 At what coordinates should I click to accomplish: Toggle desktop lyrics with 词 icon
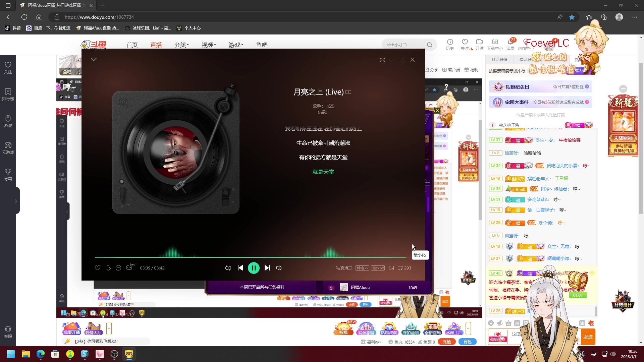point(391,268)
